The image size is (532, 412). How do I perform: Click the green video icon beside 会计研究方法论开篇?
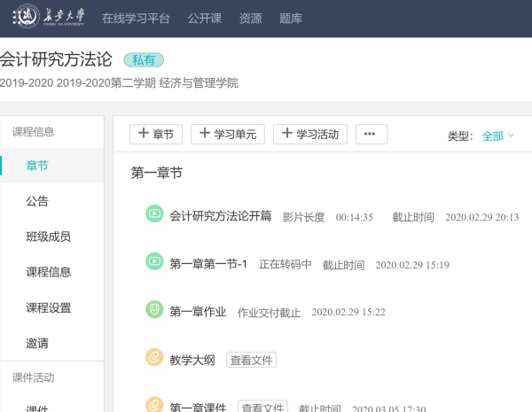pos(154,215)
